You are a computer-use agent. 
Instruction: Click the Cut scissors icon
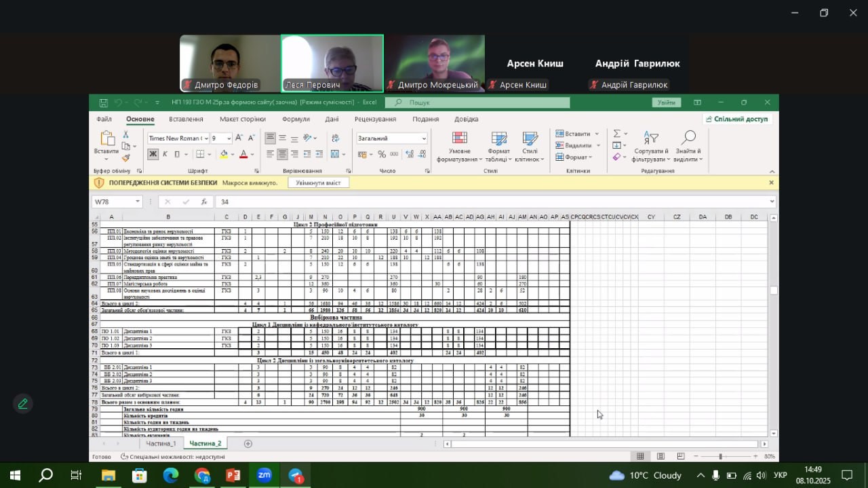click(125, 134)
